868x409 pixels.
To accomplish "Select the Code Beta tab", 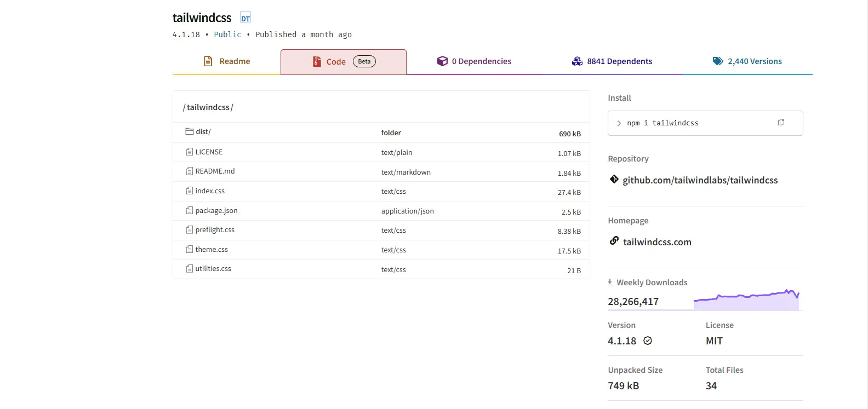I will pyautogui.click(x=343, y=62).
